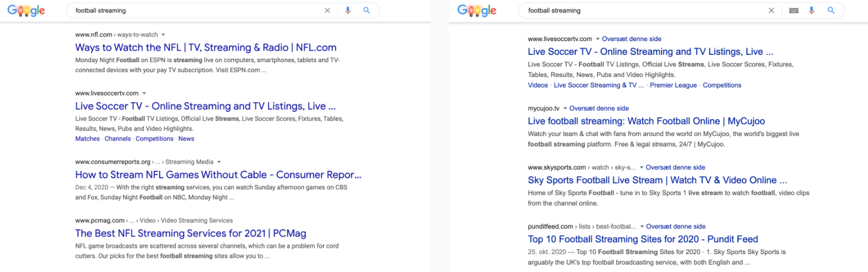Open the dropdown arrow beside mycujoo.tv
The height and width of the screenshot is (272, 868).
pyautogui.click(x=565, y=109)
